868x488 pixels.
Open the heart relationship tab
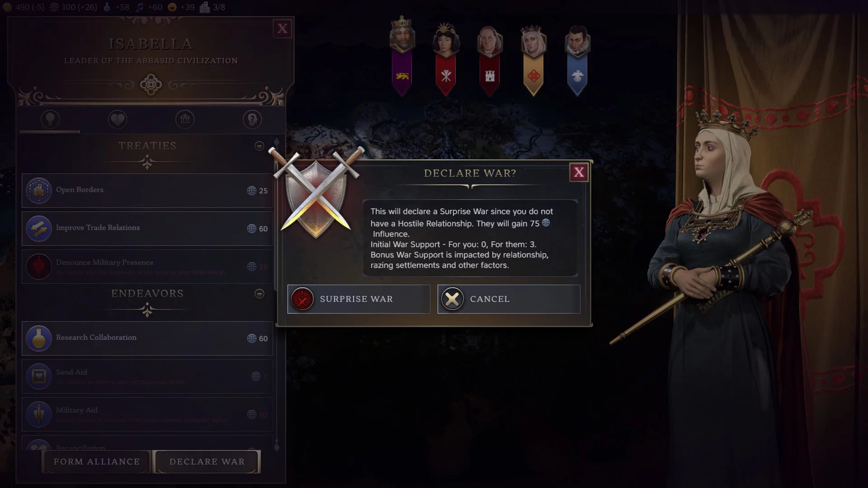(118, 119)
